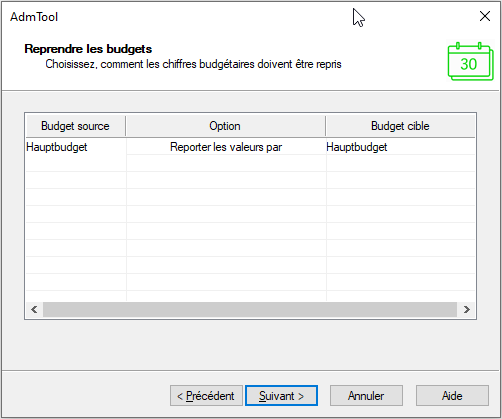Click the empty second row Budget cible cell
502x419 pixels.
pos(400,163)
